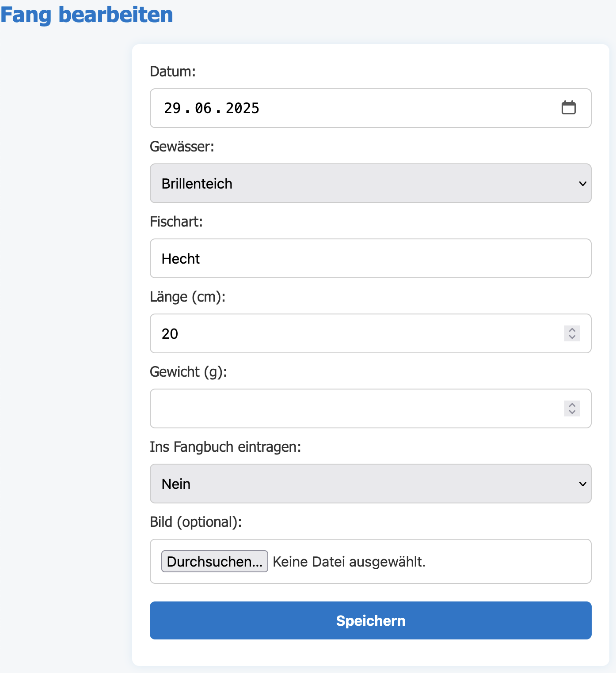Increase Gewicht with the up stepper arrow

click(x=572, y=405)
